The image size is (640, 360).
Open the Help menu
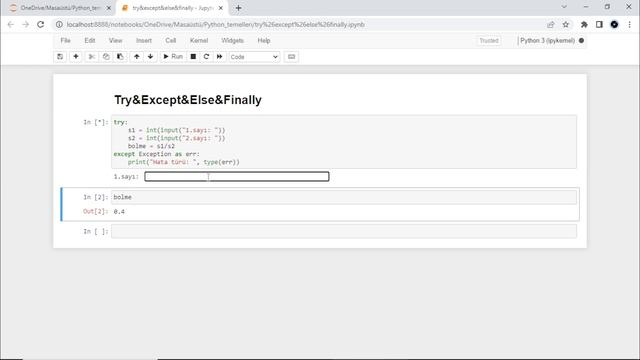pyautogui.click(x=264, y=40)
